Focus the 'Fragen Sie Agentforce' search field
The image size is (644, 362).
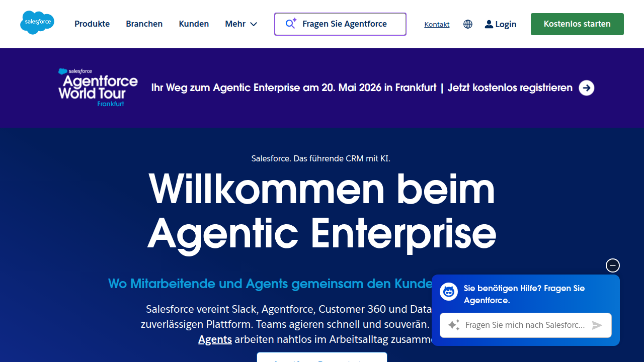point(340,24)
